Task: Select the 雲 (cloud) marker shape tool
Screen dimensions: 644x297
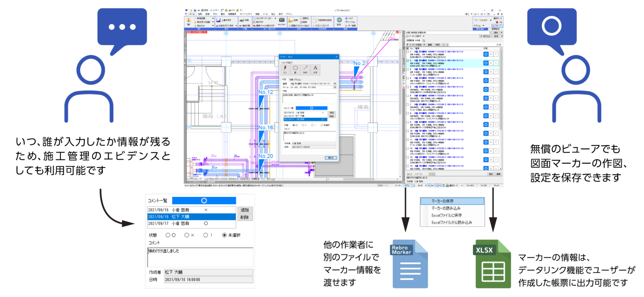Action: (x=295, y=69)
